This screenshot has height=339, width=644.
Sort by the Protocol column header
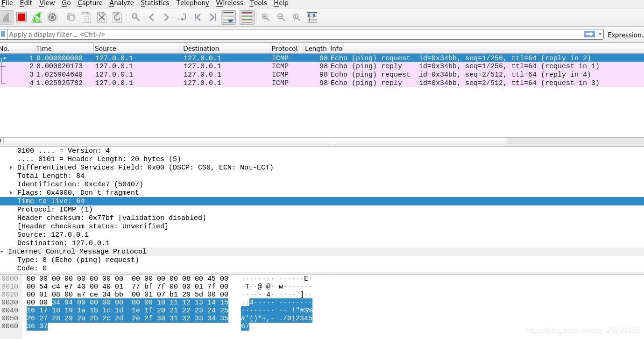point(287,49)
